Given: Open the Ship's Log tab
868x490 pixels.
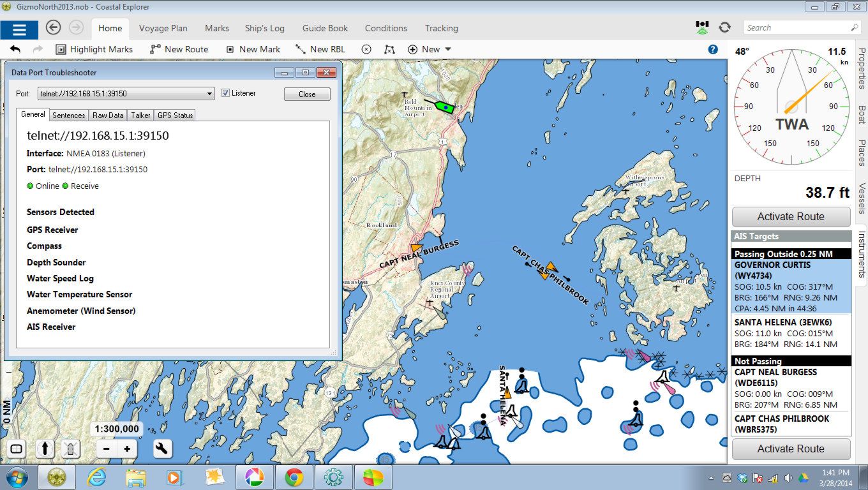Looking at the screenshot, I should tap(265, 28).
